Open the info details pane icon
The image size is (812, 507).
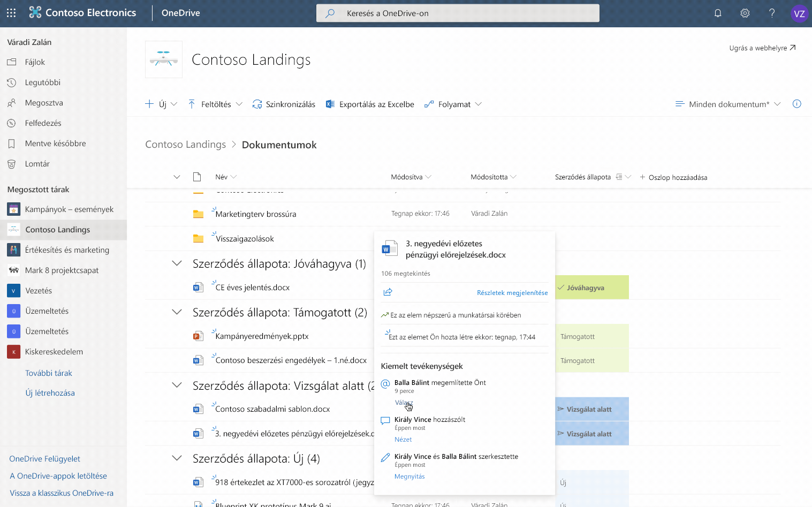[796, 104]
